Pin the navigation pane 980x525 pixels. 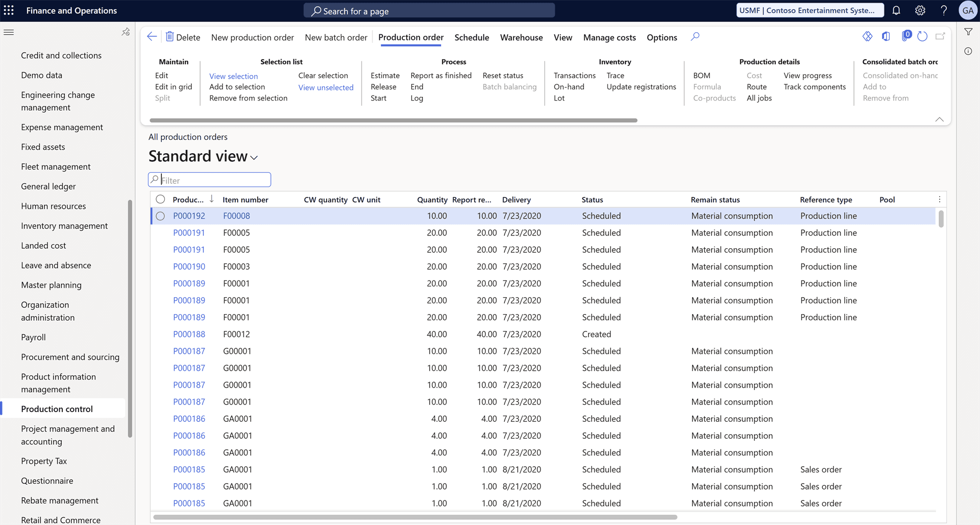click(x=126, y=32)
